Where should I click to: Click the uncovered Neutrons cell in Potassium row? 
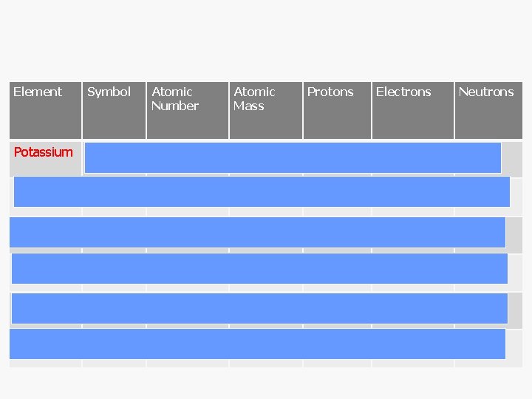[x=512, y=157]
